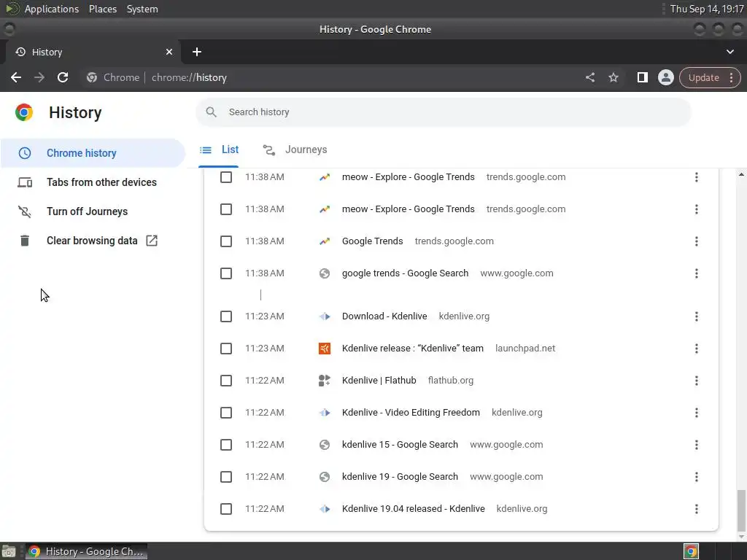Click Chrome icon in bottom-right panel
This screenshot has width=747, height=560.
click(x=691, y=551)
